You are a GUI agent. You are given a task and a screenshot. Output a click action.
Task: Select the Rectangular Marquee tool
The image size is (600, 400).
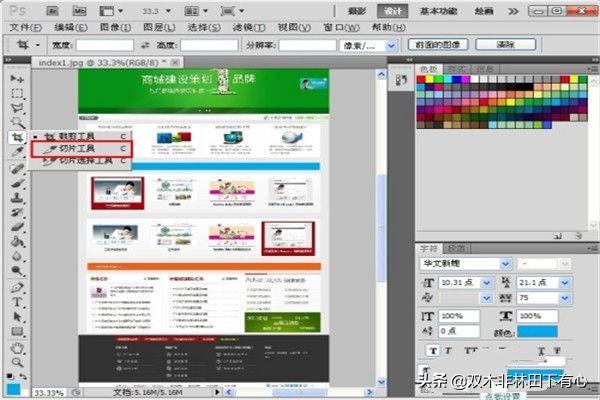tap(17, 93)
